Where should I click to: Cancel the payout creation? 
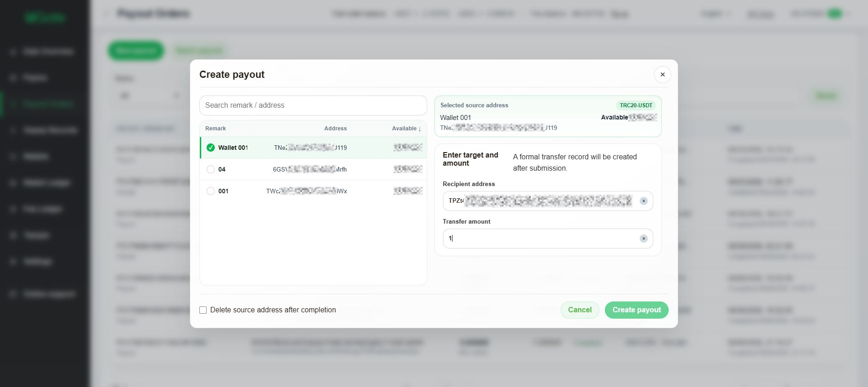pyautogui.click(x=580, y=310)
